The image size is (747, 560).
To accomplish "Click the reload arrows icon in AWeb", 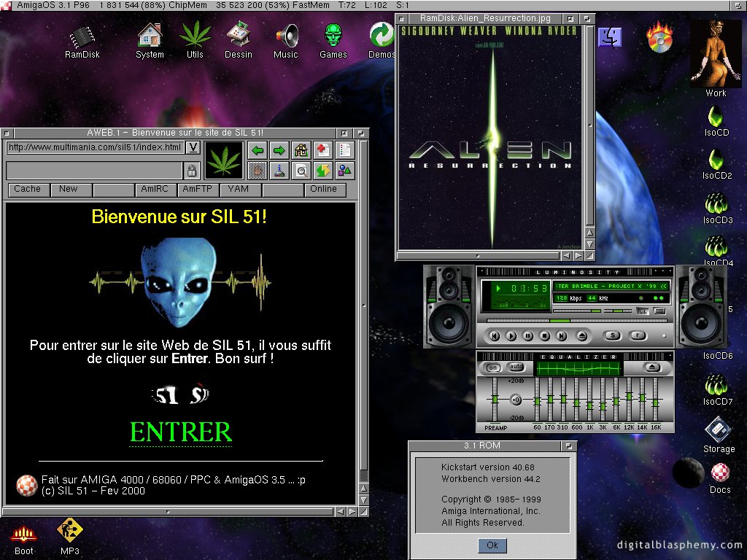I will click(x=322, y=171).
